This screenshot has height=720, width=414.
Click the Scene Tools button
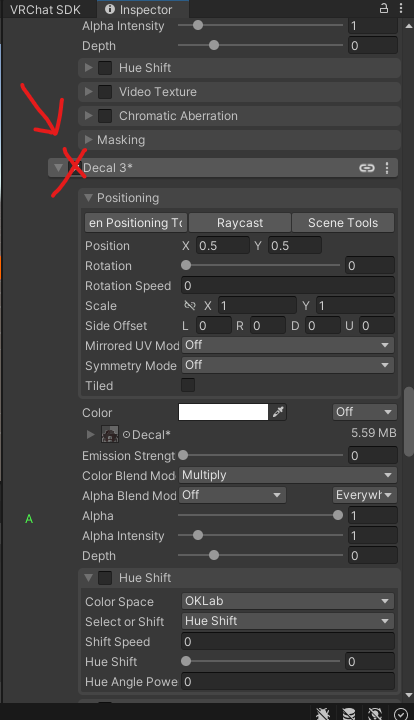tap(343, 223)
